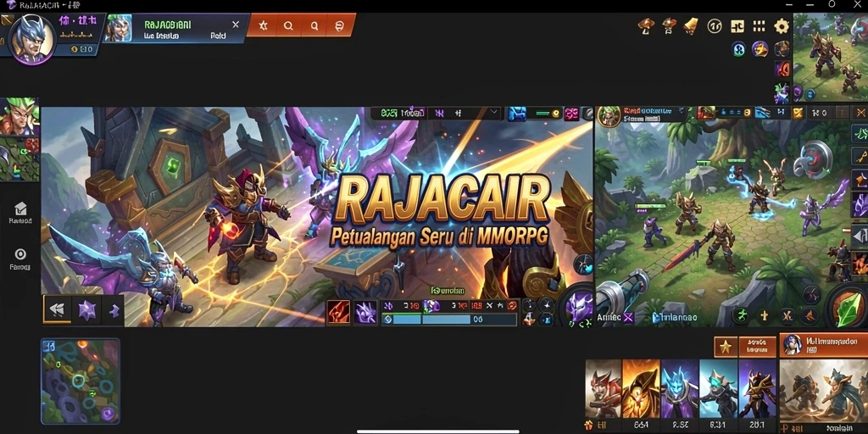
Task: Select the brown skill icon beside top-right thumbnail
Action: coord(782,48)
